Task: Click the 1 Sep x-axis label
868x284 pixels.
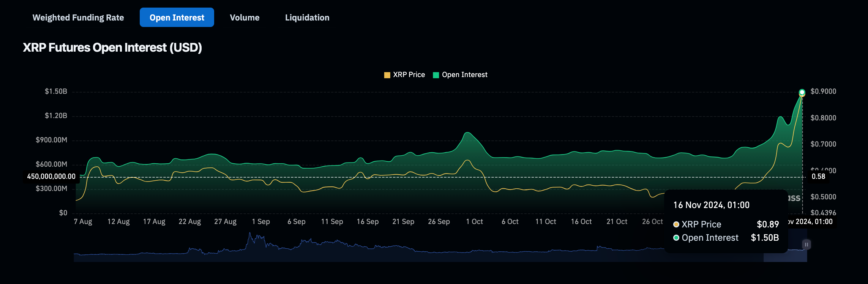Action: coord(261,222)
